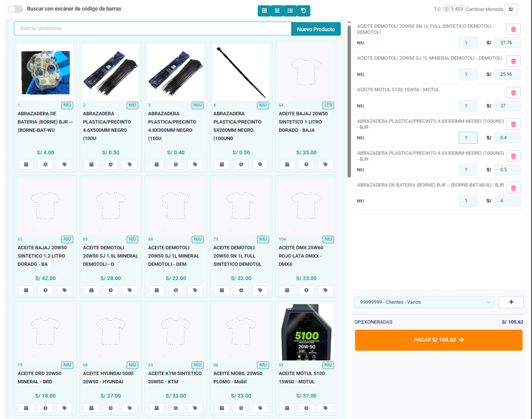The image size is (532, 419).
Task: Open price tag icon for ACEITE DRD 20W50
Action: click(x=65, y=408)
